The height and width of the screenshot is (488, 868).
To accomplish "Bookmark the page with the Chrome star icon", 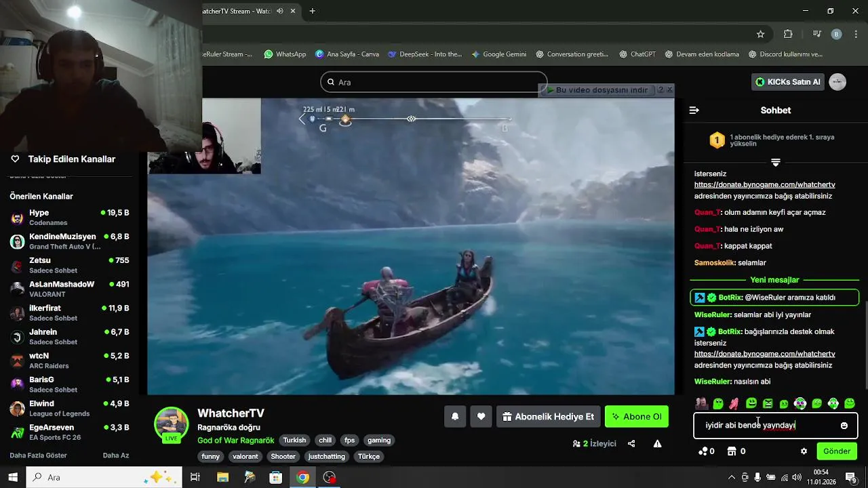I will pyautogui.click(x=760, y=34).
